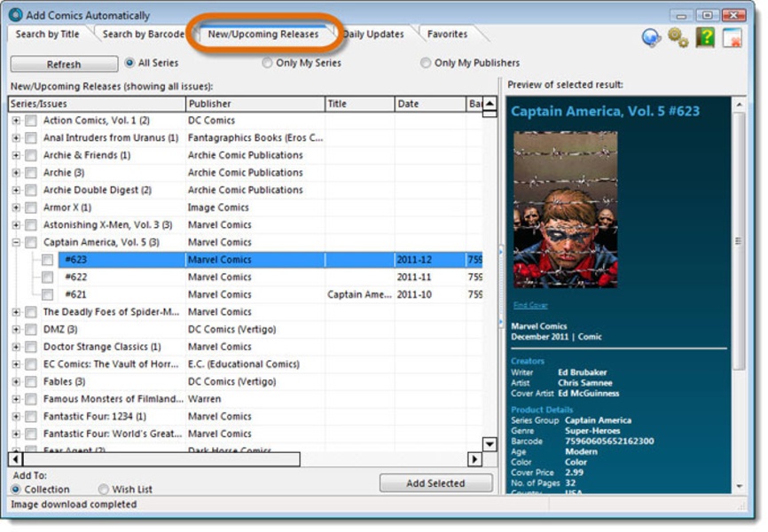Viewport: 768px width, 532px height.
Task: Click the app icon in the title bar
Action: coord(15,15)
